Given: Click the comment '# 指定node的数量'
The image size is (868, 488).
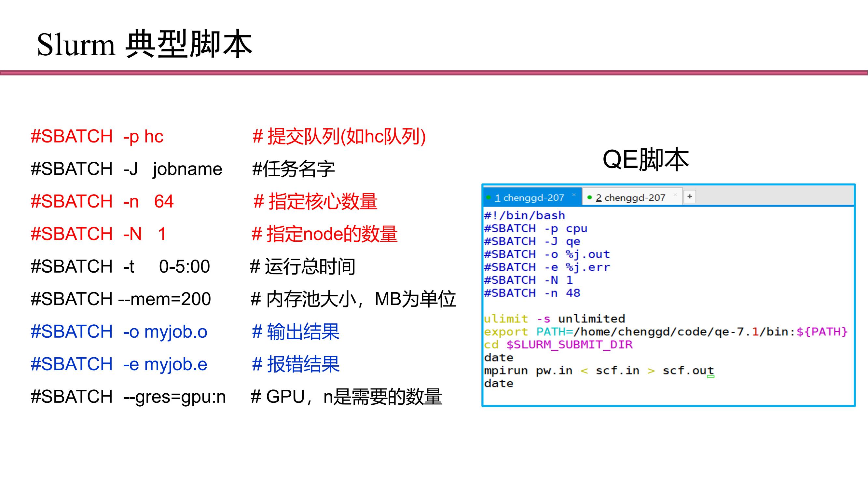Looking at the screenshot, I should [325, 234].
